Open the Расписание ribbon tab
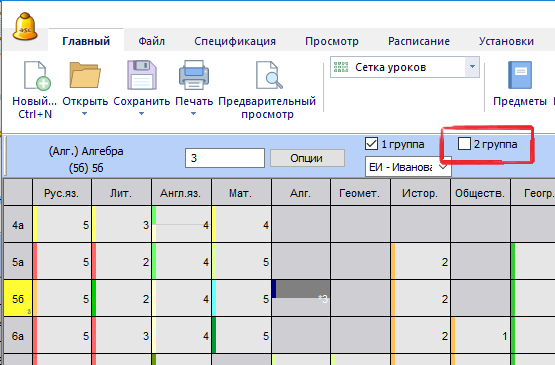The height and width of the screenshot is (365, 555). (x=419, y=41)
